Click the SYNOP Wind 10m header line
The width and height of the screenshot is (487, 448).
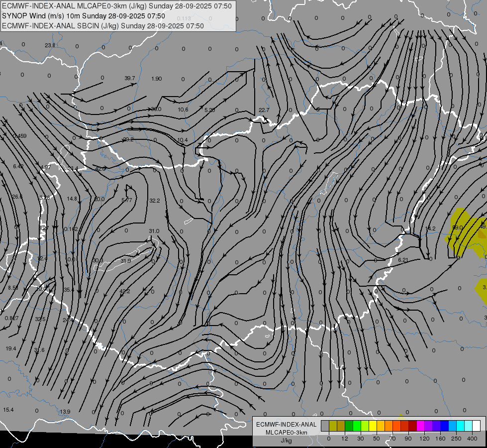[83, 16]
